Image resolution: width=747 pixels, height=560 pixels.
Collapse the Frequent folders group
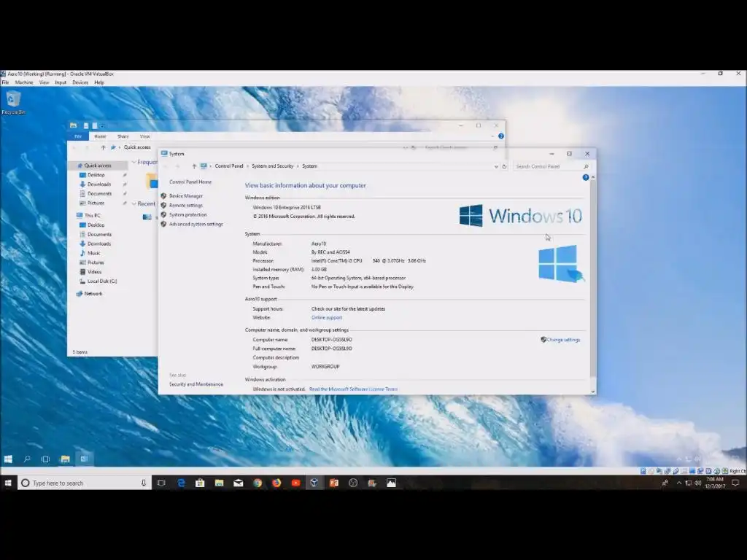(134, 163)
